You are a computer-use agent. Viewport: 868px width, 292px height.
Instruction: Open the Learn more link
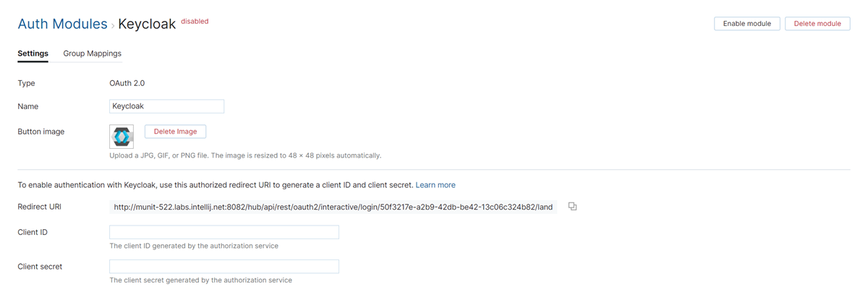tap(435, 185)
